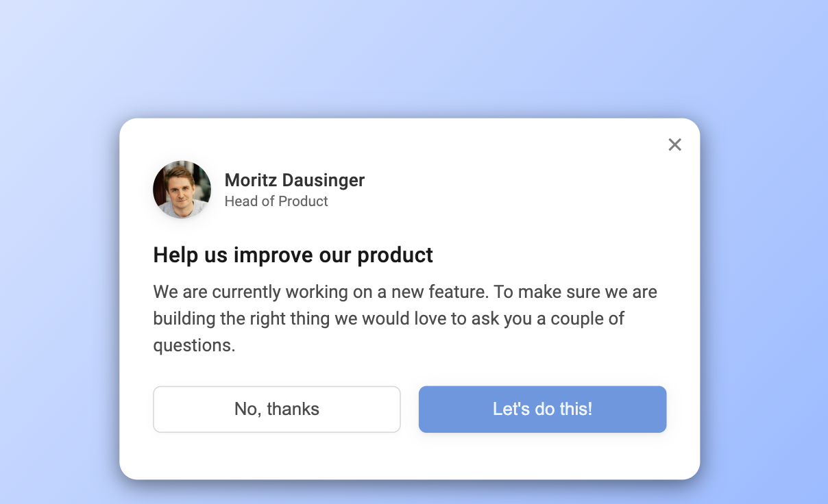Click the close X icon on the dialog
Viewport: 828px width, 504px height.
(x=674, y=144)
